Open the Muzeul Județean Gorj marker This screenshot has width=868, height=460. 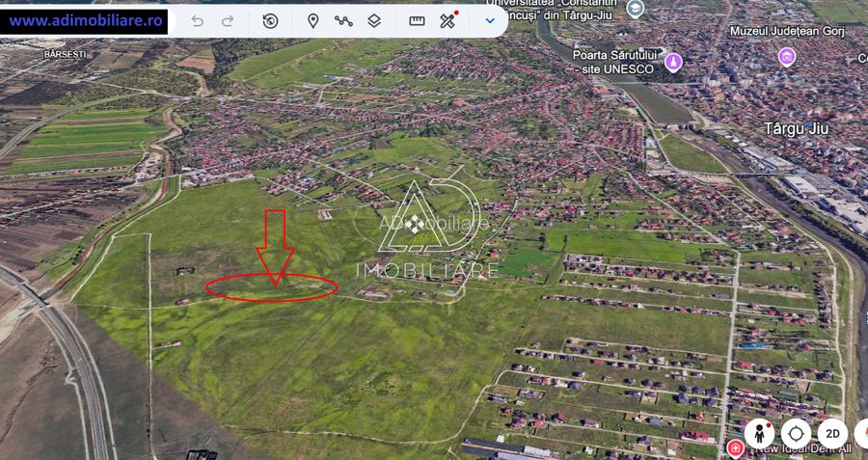pos(787,56)
